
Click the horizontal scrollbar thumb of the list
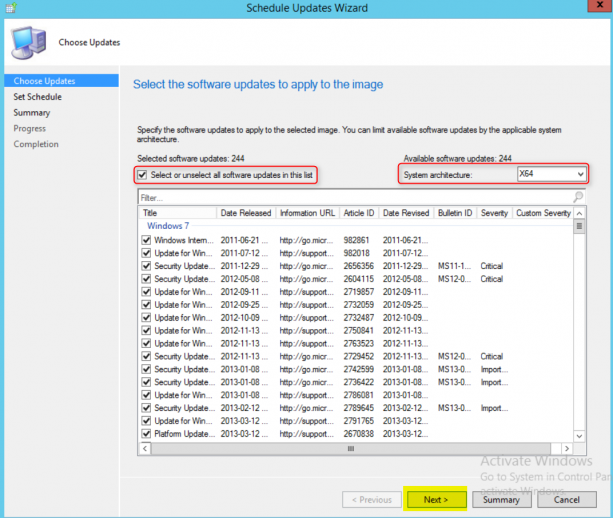point(350,448)
